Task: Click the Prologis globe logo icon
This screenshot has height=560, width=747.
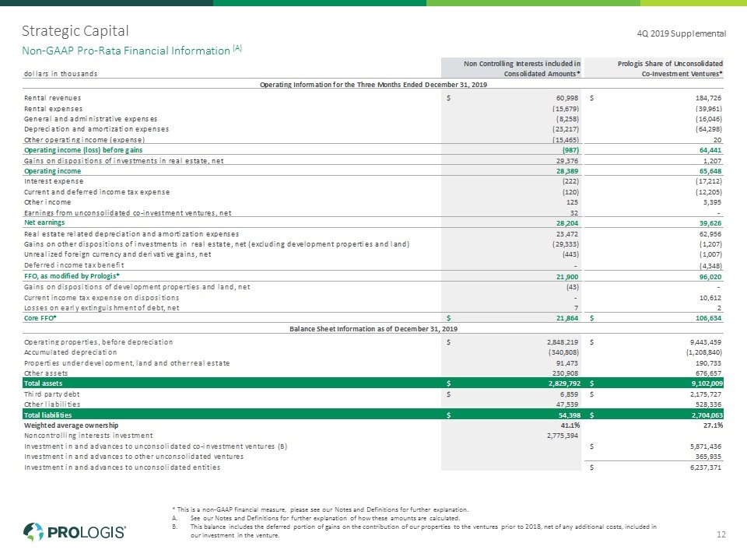Action: coord(33,531)
